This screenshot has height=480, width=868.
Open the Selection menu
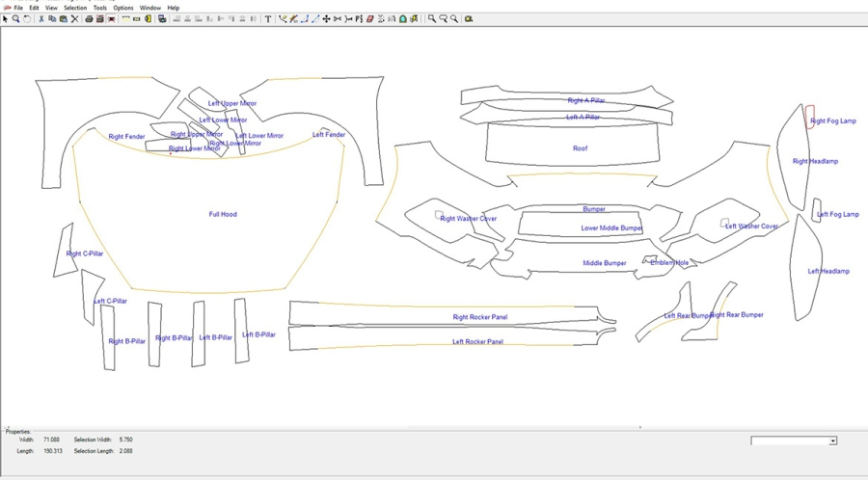click(x=75, y=8)
